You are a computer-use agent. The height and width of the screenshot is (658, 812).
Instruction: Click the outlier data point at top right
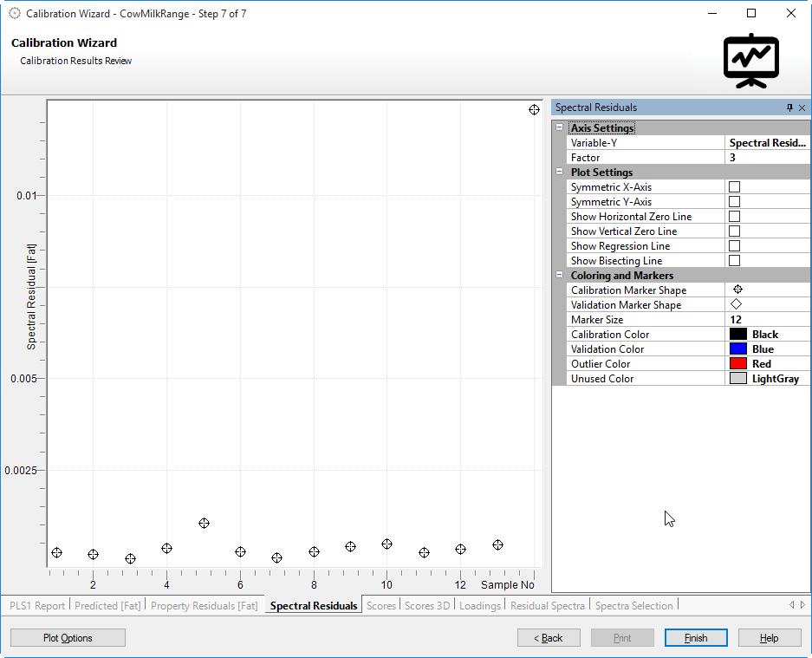click(x=535, y=110)
